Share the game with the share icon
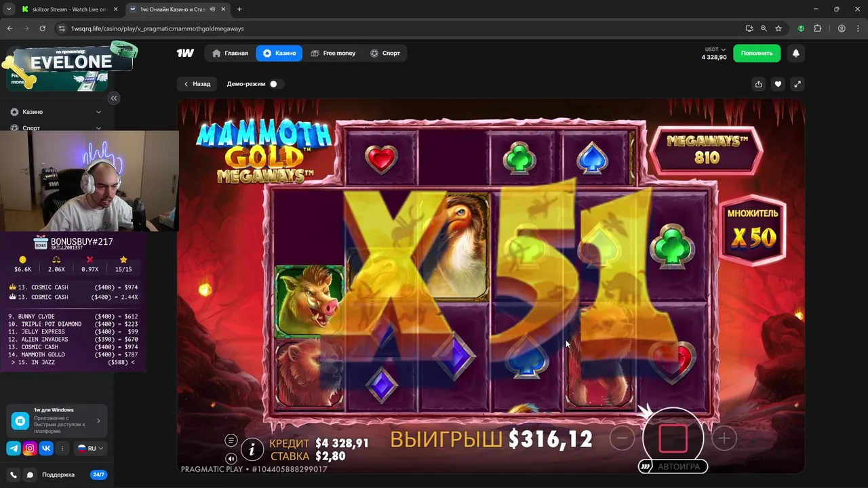868x488 pixels. tap(758, 84)
